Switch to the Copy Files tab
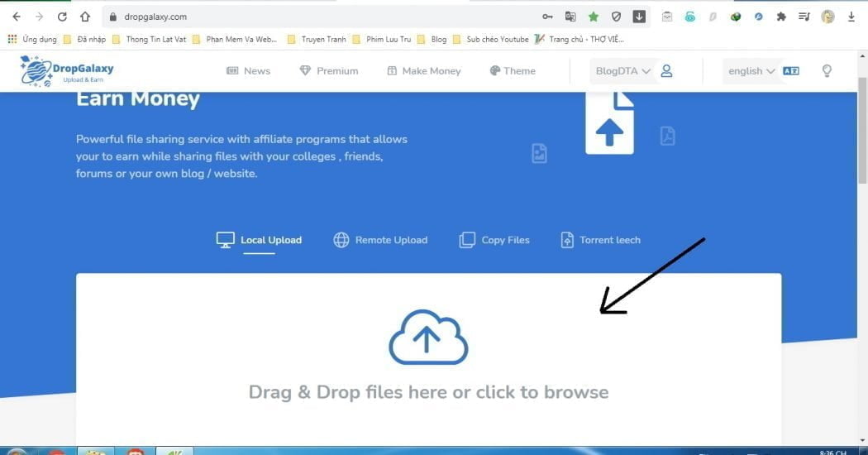The height and width of the screenshot is (455, 868). click(x=494, y=240)
